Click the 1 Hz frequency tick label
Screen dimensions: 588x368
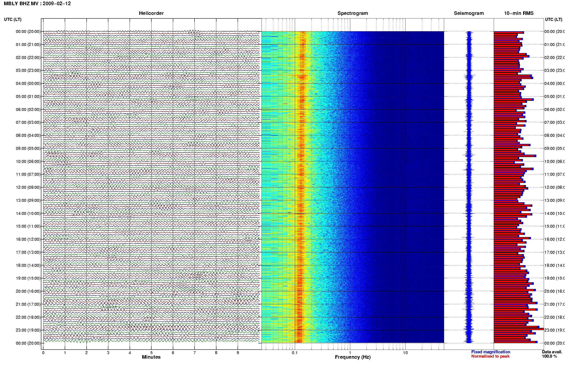pyautogui.click(x=350, y=353)
